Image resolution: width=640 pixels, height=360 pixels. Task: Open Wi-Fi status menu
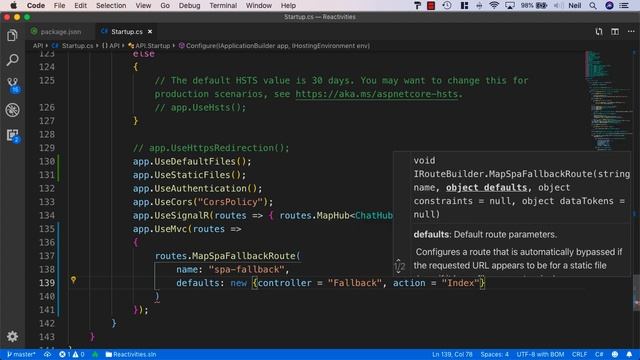point(494,5)
